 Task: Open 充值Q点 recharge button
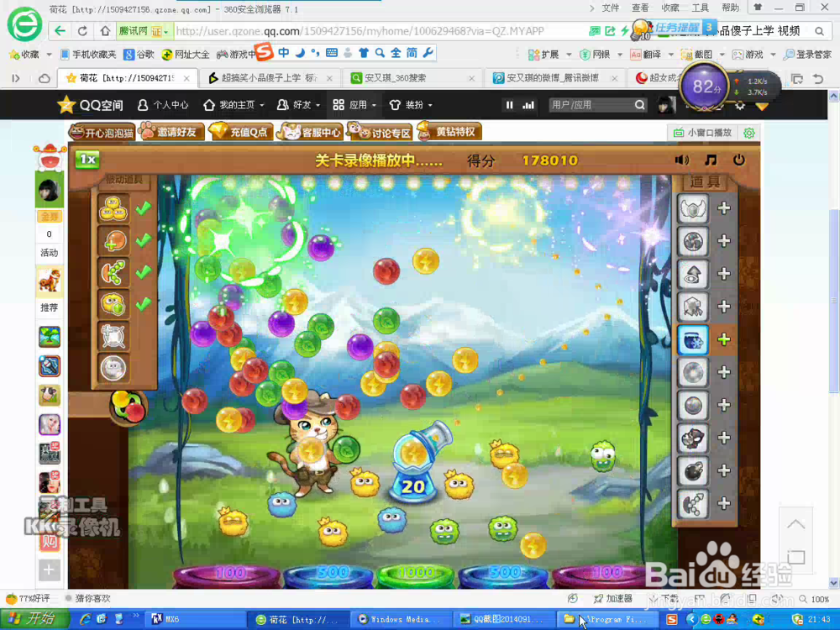(240, 131)
